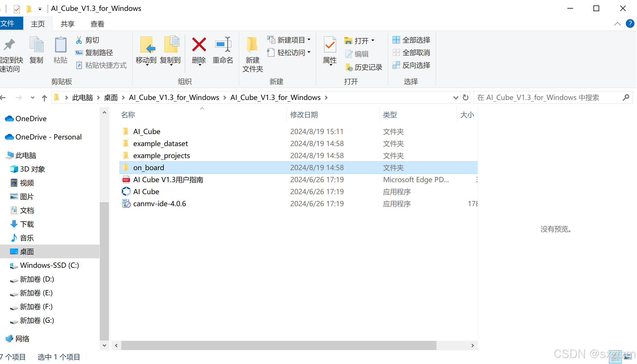The image size is (637, 364).
Task: Click the Edit (编辑) button
Action: pyautogui.click(x=357, y=54)
